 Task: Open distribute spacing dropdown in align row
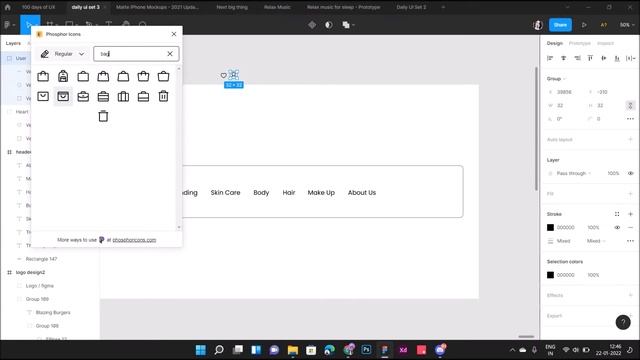click(x=631, y=58)
